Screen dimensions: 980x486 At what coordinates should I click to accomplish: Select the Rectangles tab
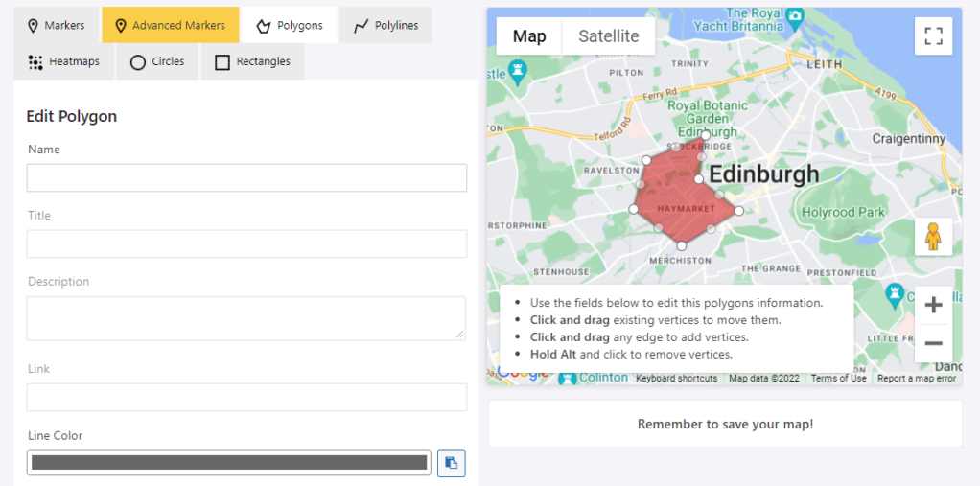point(253,61)
